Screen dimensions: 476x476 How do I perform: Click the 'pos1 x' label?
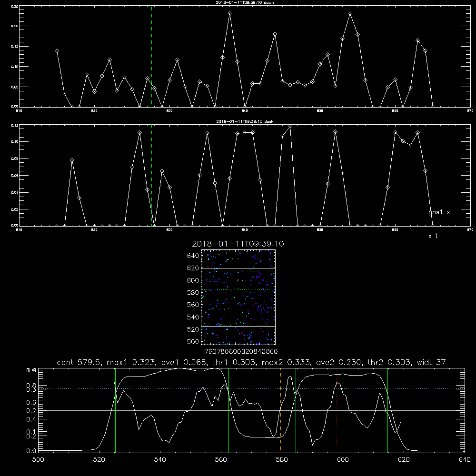(439, 212)
